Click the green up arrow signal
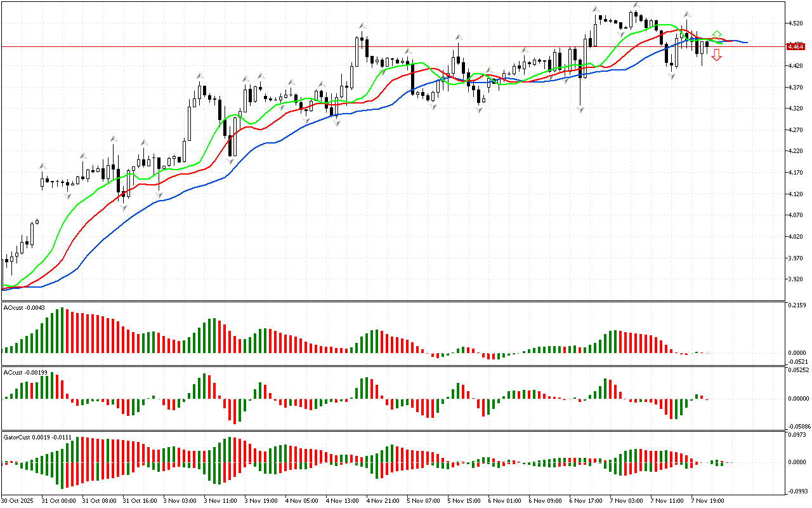Viewport: 812px width, 508px height. 716,34
